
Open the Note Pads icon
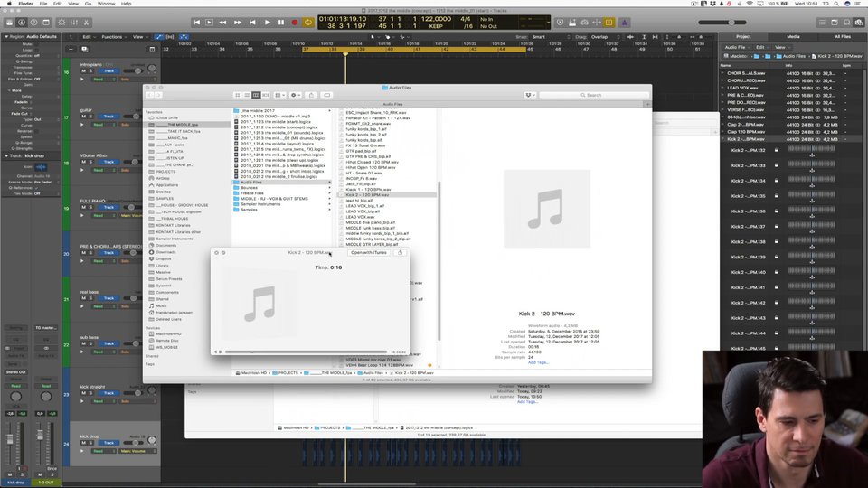click(x=835, y=23)
